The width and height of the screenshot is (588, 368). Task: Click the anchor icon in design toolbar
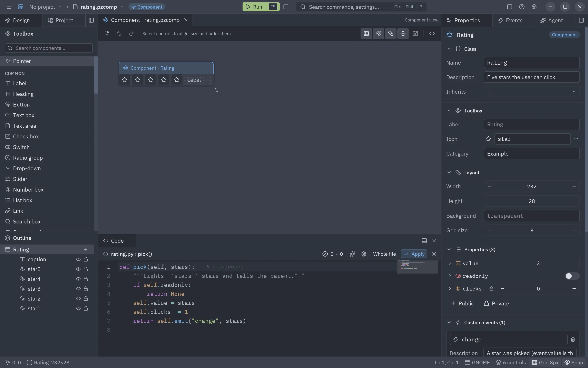click(x=403, y=34)
